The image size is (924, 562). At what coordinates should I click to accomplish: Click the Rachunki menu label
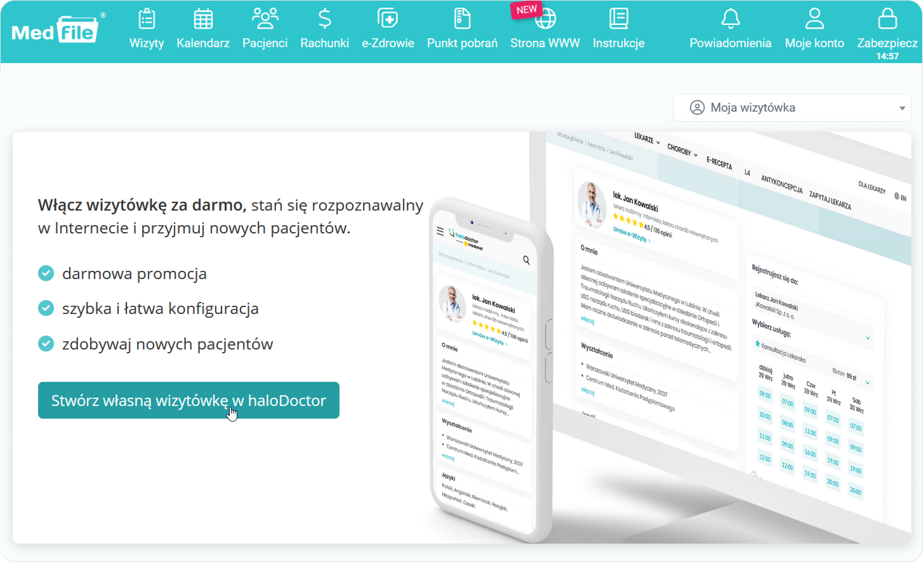(325, 43)
